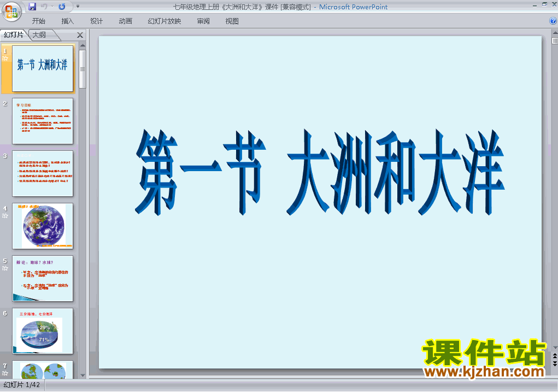558x392 pixels.
Task: Open the 幻灯片放映 ribbon tab
Action: 165,21
